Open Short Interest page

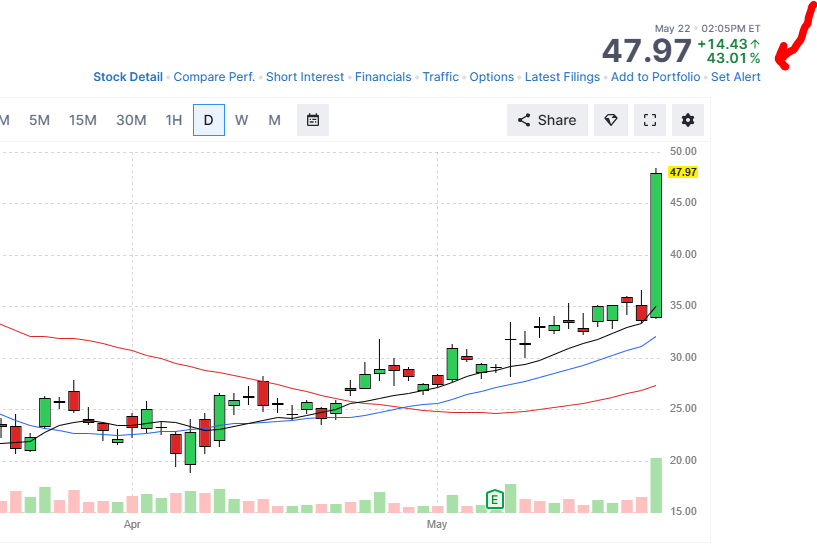pos(305,77)
